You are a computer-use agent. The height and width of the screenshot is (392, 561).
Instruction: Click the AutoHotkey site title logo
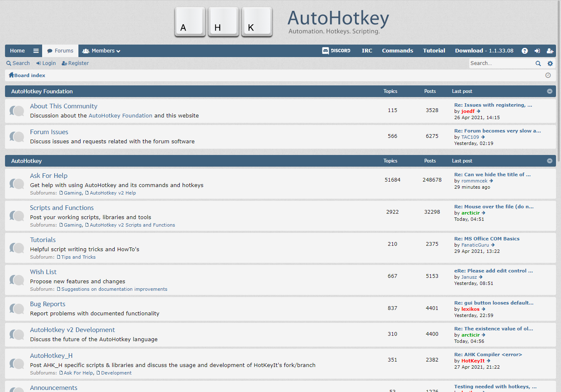pyautogui.click(x=338, y=22)
